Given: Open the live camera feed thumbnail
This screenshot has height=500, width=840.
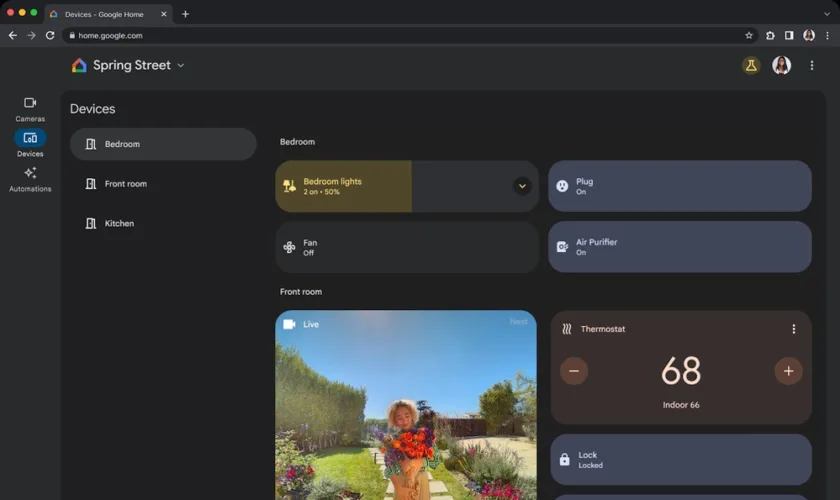Looking at the screenshot, I should [x=406, y=405].
